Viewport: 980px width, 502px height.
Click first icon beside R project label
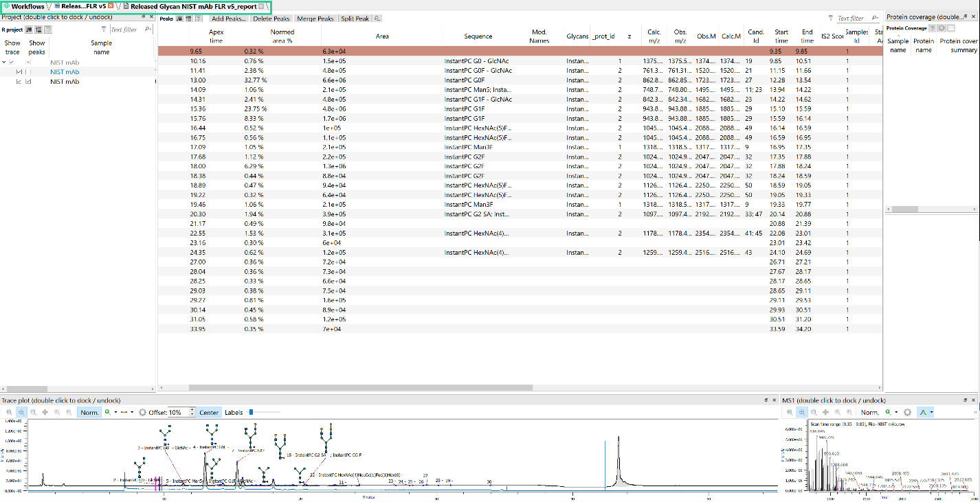tap(30, 30)
